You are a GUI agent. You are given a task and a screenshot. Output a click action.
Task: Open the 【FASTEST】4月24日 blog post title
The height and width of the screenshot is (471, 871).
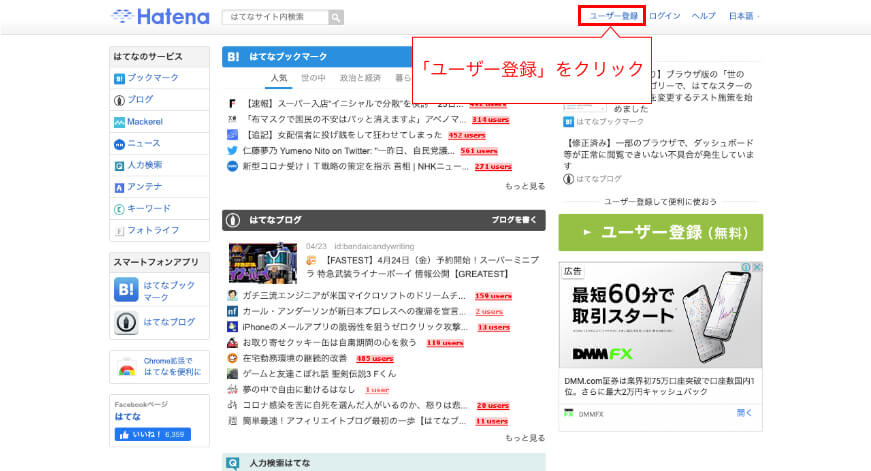[x=423, y=267]
